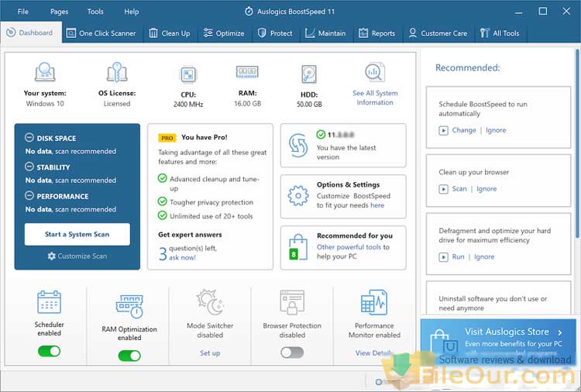Click play icon beside Change
The width and height of the screenshot is (581, 392).
pos(443,130)
